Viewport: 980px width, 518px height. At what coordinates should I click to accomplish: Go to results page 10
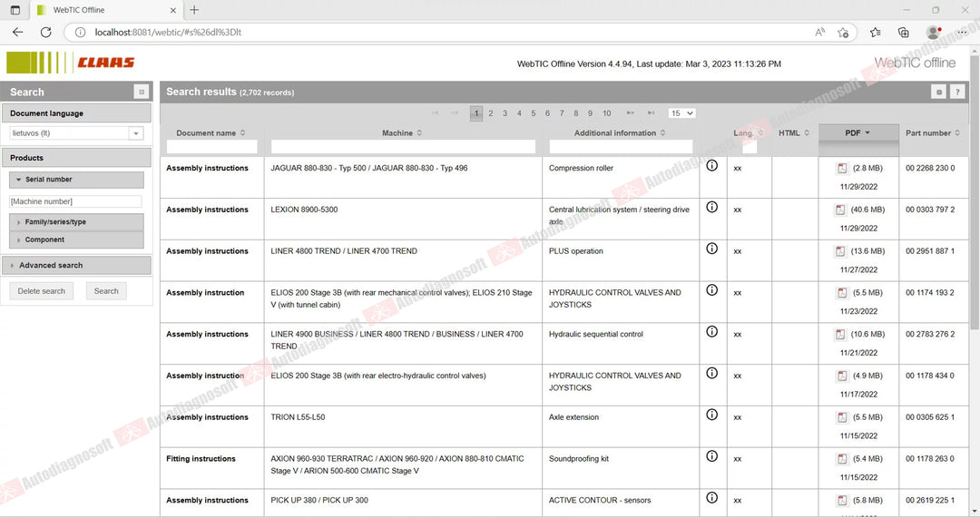607,113
